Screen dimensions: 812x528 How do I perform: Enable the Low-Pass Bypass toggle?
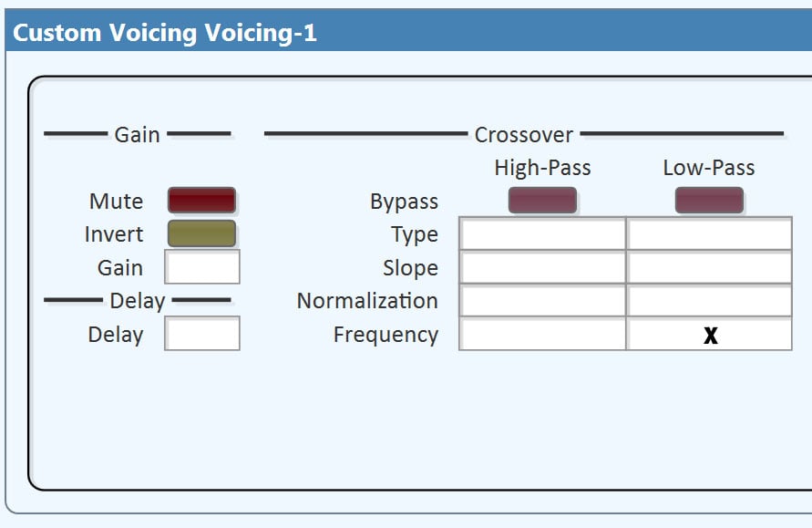(x=709, y=201)
